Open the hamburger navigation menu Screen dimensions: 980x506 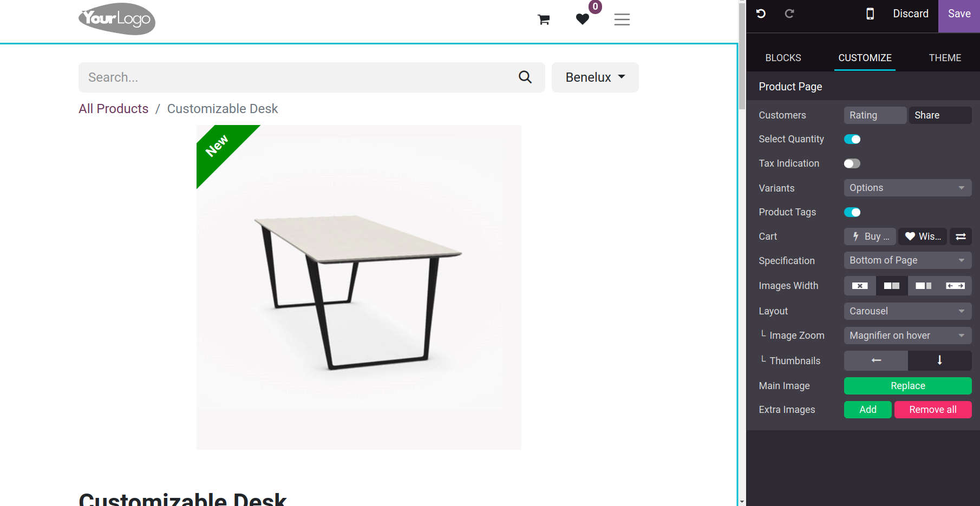622,19
